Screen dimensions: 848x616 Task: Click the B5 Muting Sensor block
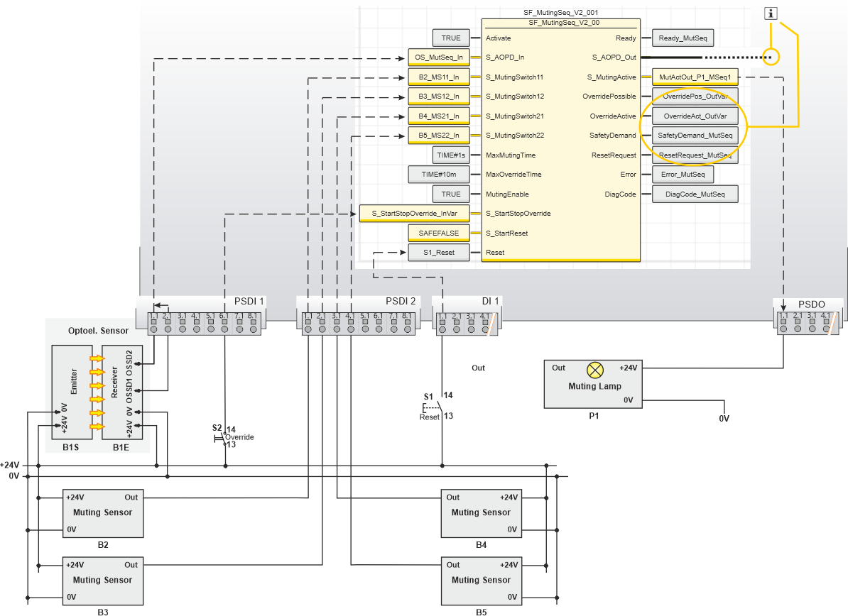481,580
